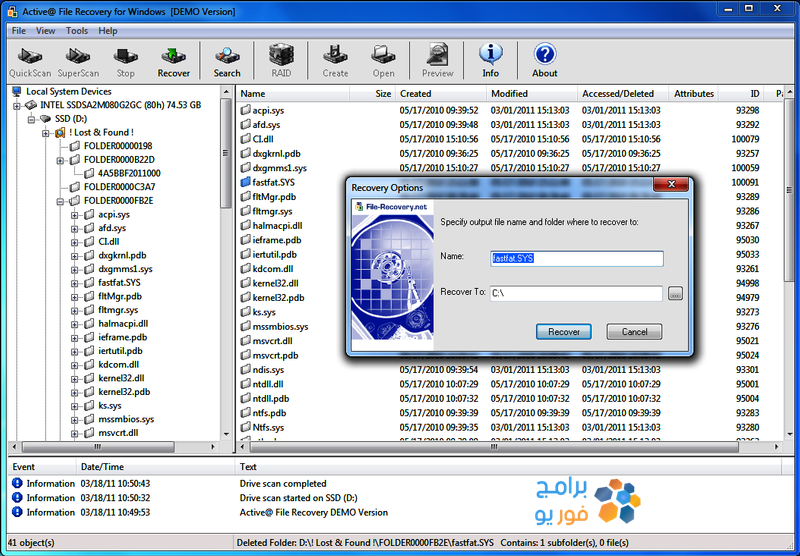This screenshot has height=556, width=800.
Task: Click the acpi.sys file icon in list
Action: point(245,110)
